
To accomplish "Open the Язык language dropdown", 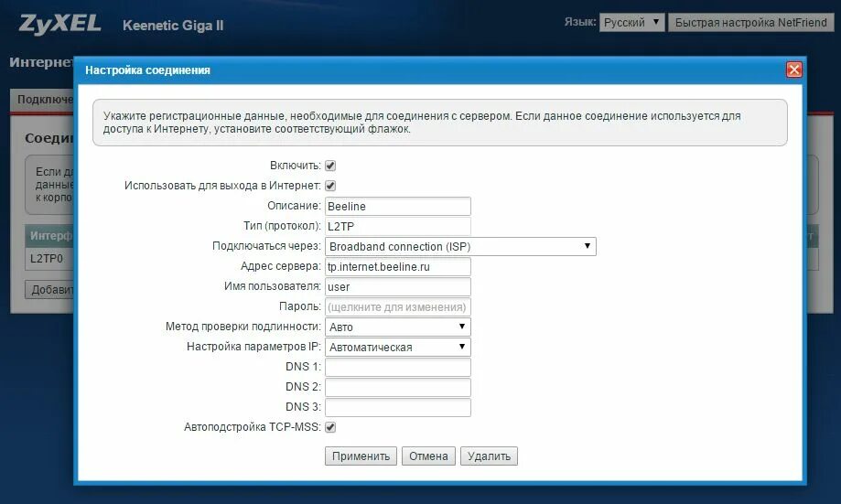I will point(631,23).
